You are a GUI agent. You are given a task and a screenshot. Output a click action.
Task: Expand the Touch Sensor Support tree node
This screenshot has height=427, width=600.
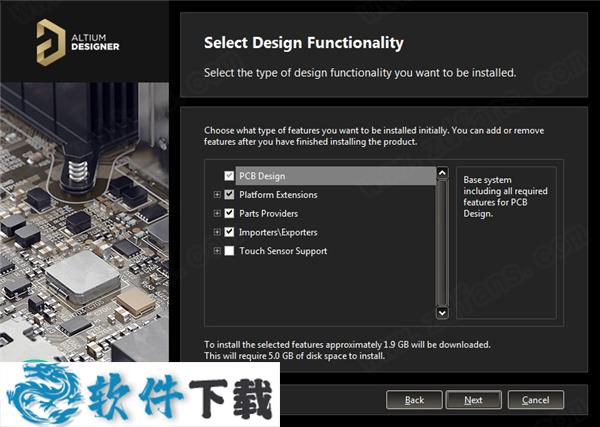click(217, 251)
